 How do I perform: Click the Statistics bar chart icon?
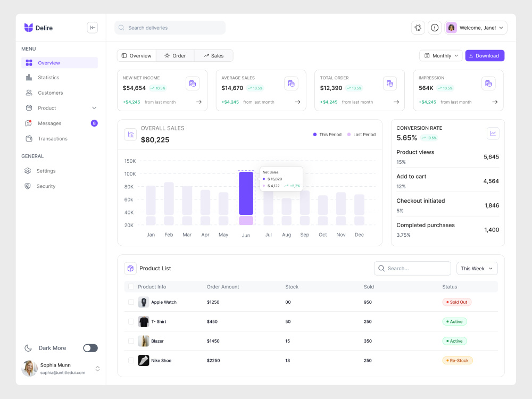(29, 77)
